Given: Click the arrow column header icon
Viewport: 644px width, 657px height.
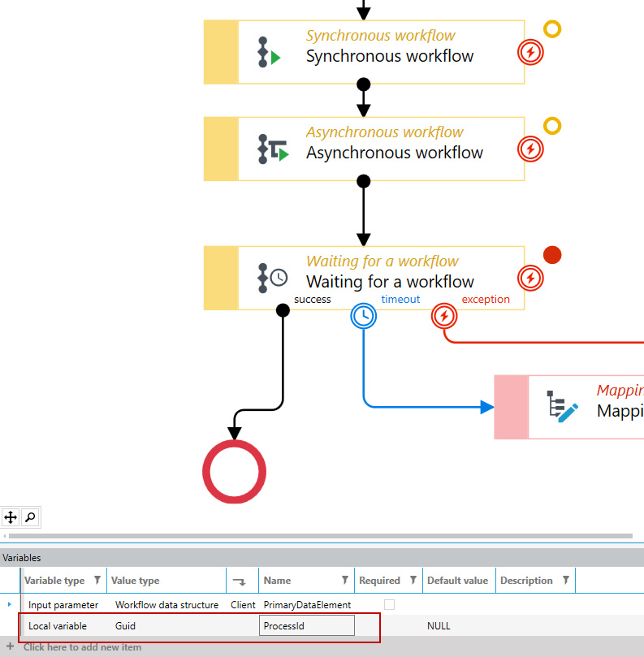Looking at the screenshot, I should pyautogui.click(x=240, y=581).
